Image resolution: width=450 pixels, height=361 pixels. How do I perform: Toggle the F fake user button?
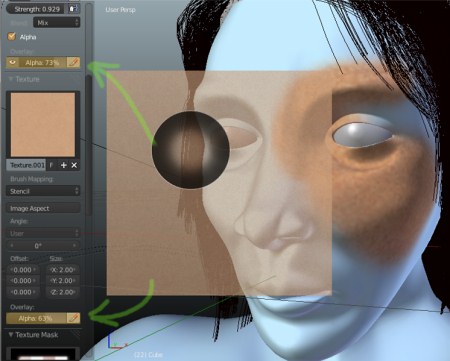click(x=51, y=165)
